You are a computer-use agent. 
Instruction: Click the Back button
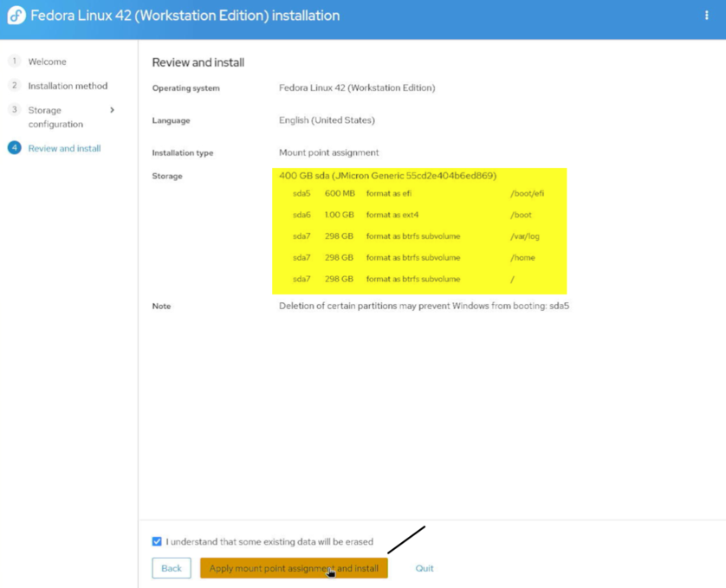[172, 568]
